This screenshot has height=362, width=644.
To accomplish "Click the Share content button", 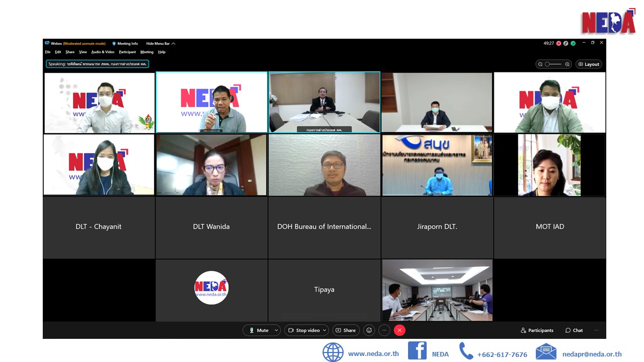I will coord(346,330).
